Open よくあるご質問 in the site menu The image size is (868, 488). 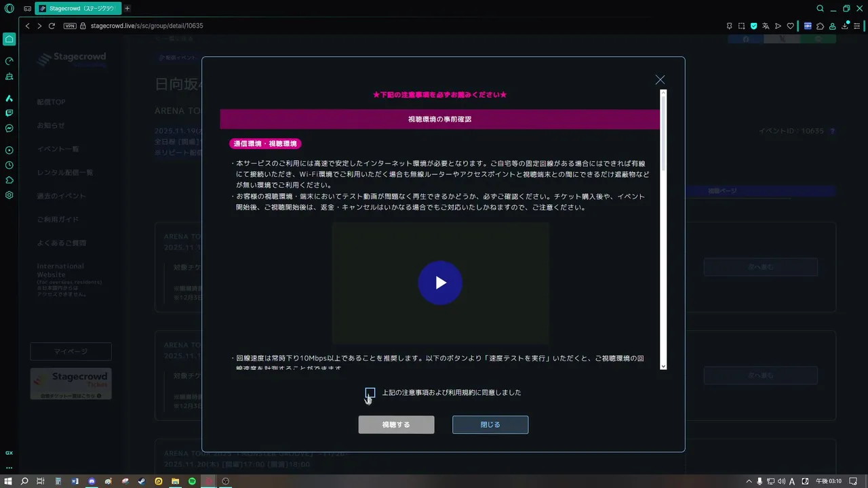62,243
